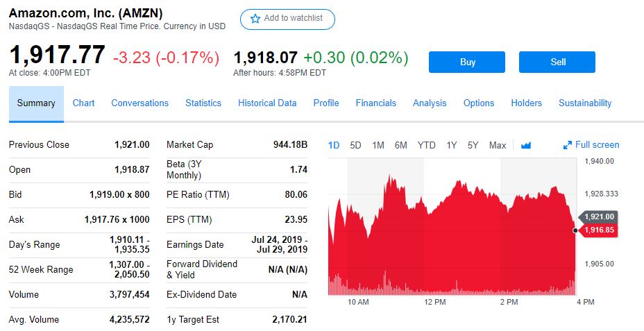This screenshot has height=331, width=644.
Task: Choose the YTD chart range
Action: 426,145
